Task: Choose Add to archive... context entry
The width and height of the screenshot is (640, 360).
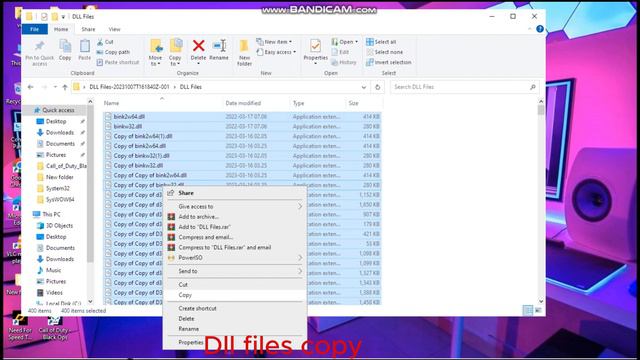Action: click(x=235, y=217)
